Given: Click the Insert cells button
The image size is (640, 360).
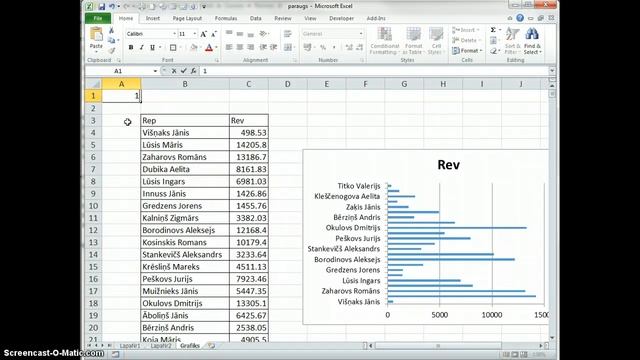Looking at the screenshot, I should pyautogui.click(x=466, y=30).
